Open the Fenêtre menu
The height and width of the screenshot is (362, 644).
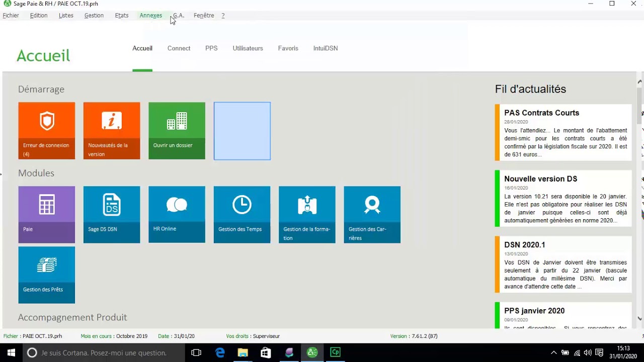pyautogui.click(x=204, y=16)
